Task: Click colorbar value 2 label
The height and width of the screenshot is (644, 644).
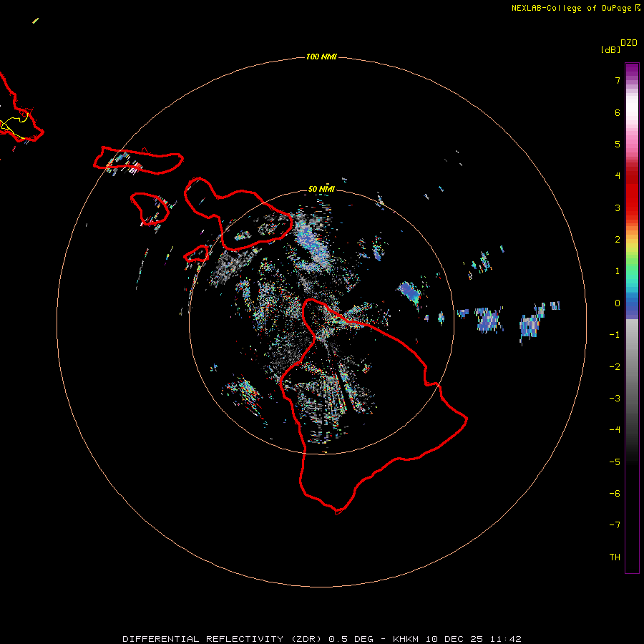Action: point(618,240)
